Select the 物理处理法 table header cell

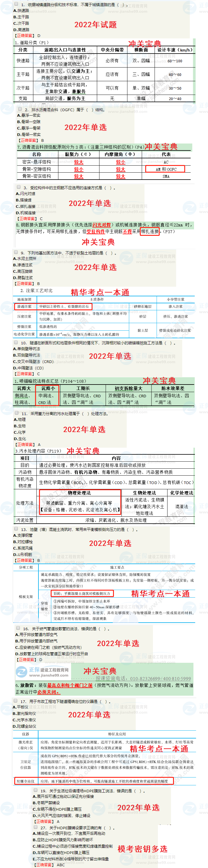pyautogui.click(x=80, y=493)
